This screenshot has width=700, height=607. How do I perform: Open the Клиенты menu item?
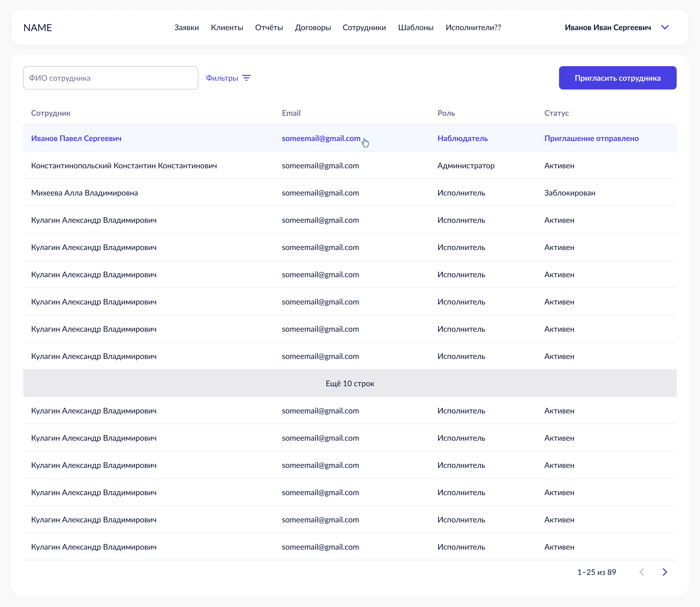click(x=227, y=27)
